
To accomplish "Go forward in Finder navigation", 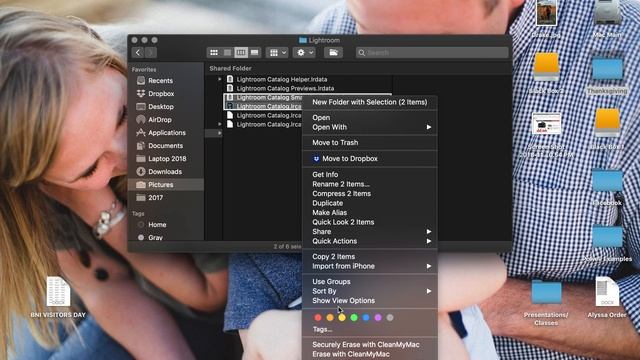I will (151, 53).
